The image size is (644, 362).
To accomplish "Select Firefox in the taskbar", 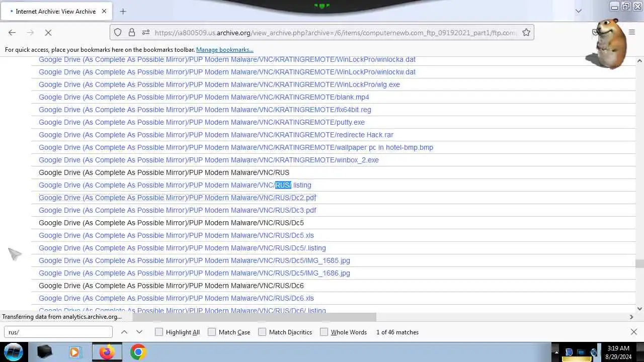I will [107, 352].
